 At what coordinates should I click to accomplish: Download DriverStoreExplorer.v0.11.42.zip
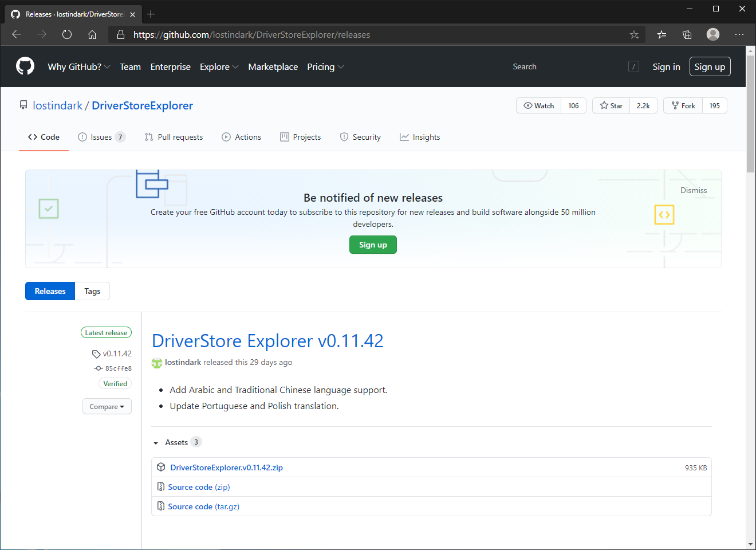tap(226, 467)
